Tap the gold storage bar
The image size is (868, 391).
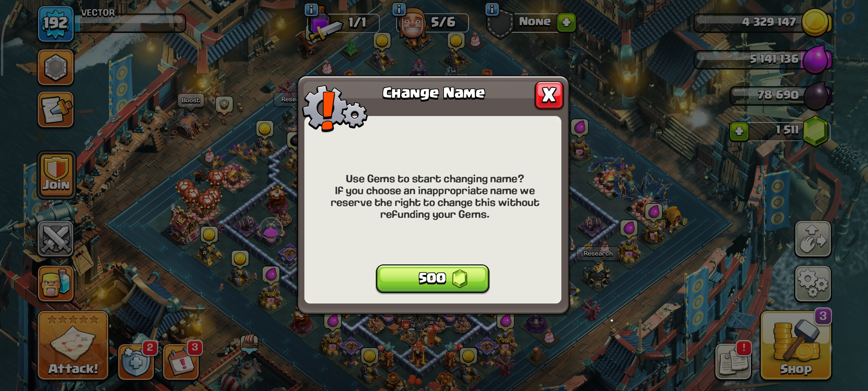pos(762,22)
